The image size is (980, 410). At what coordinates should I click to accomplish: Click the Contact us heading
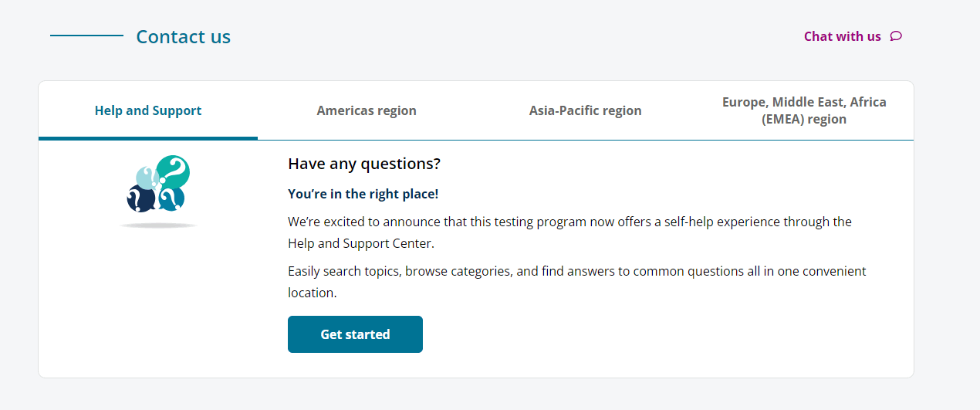(x=183, y=36)
